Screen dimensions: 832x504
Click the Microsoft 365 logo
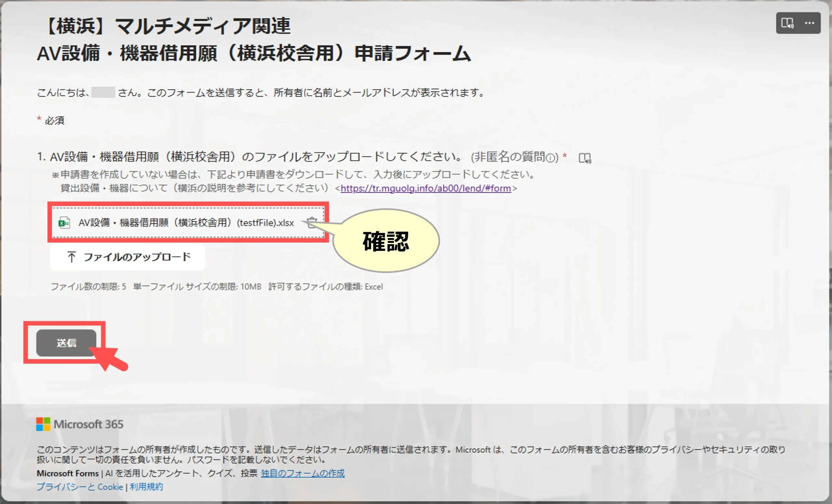tap(80, 424)
